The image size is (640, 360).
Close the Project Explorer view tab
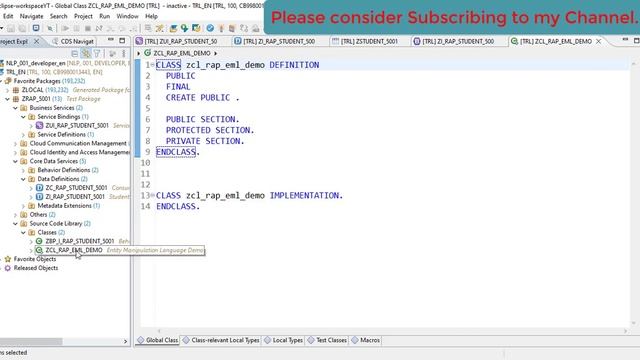tap(36, 41)
